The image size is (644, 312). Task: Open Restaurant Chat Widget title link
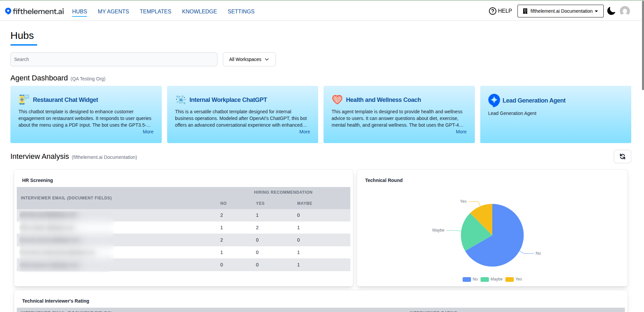coord(65,100)
